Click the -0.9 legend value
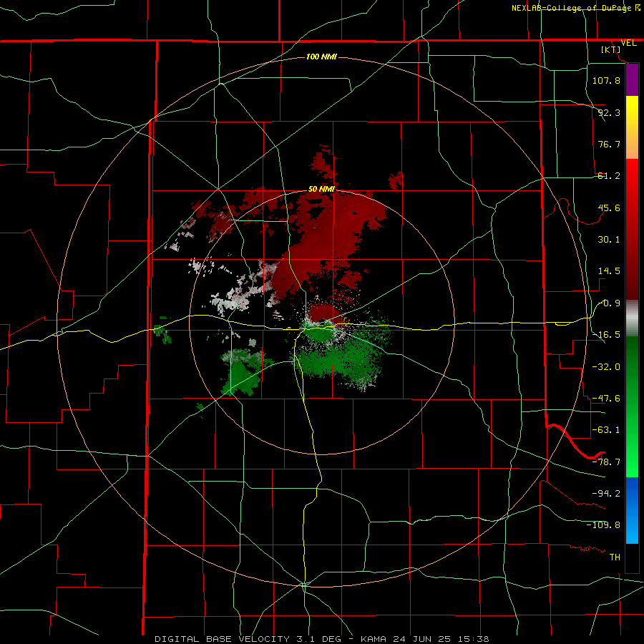This screenshot has height=644, width=644. click(x=609, y=303)
